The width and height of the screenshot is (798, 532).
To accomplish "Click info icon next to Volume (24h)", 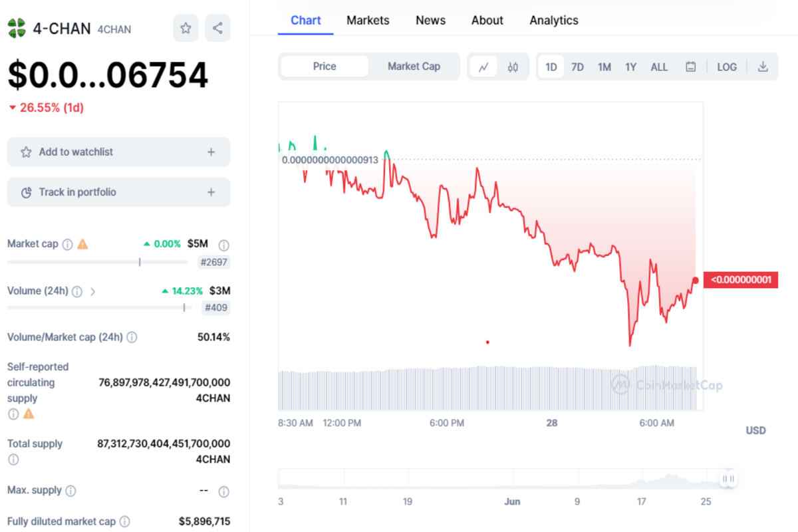I will pos(77,291).
